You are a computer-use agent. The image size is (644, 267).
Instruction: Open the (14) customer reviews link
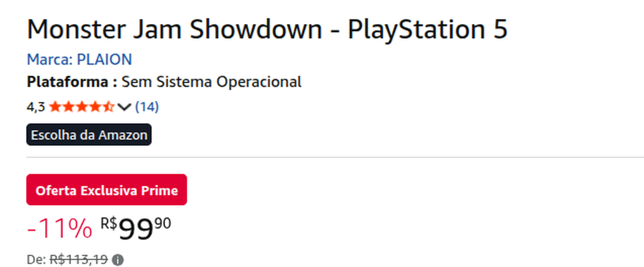(147, 107)
